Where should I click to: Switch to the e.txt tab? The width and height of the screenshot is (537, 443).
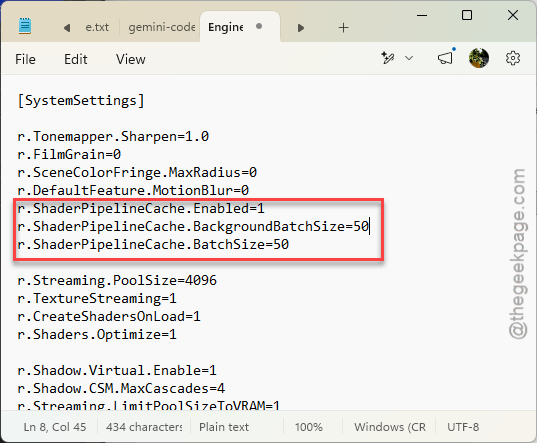point(97,27)
